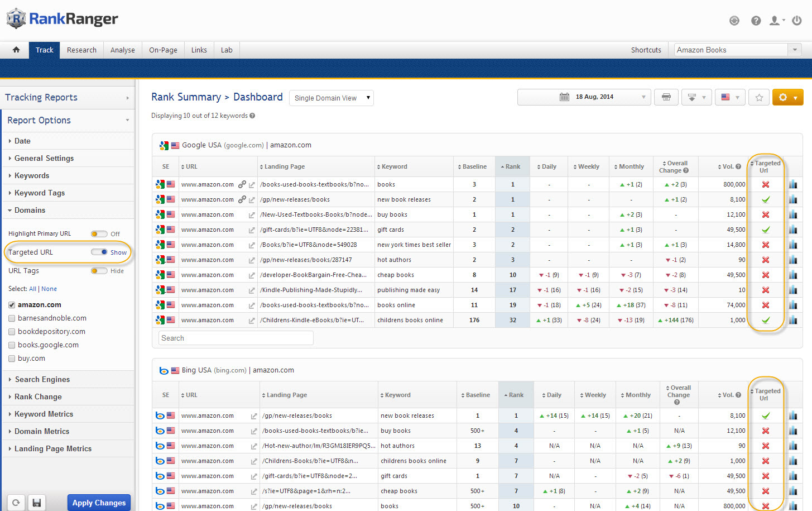812x511 pixels.
Task: Click the favorites star icon
Action: (759, 97)
